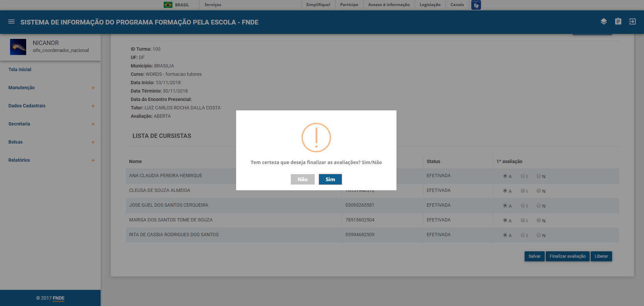
Task: Click the Liberar button
Action: pyautogui.click(x=601, y=256)
